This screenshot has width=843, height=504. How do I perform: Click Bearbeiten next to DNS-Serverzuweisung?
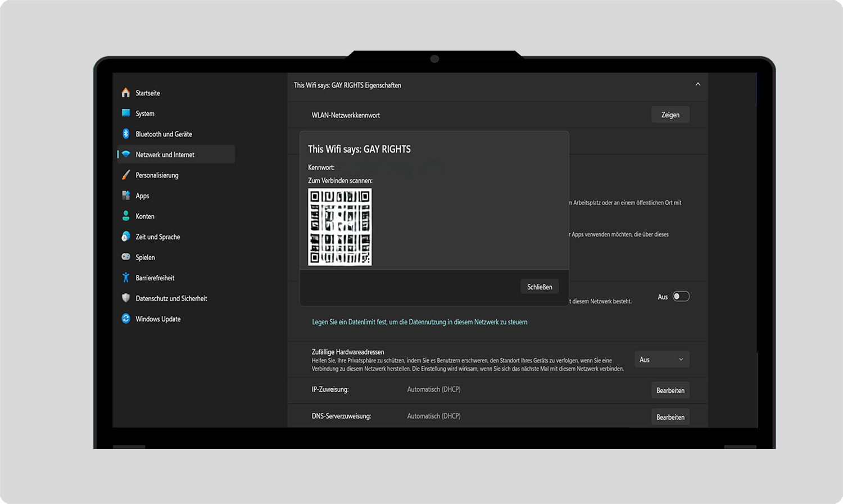coord(670,417)
